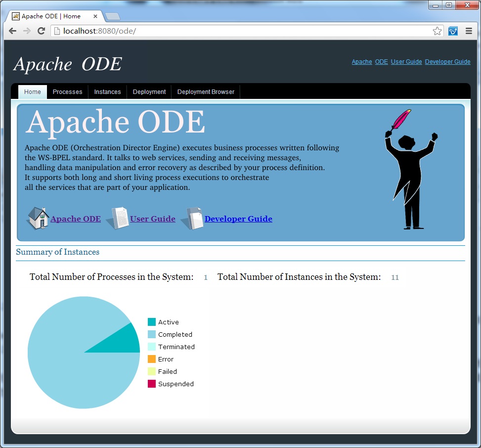Open the blue extension icon in toolbar
The height and width of the screenshot is (448, 481).
tap(453, 31)
